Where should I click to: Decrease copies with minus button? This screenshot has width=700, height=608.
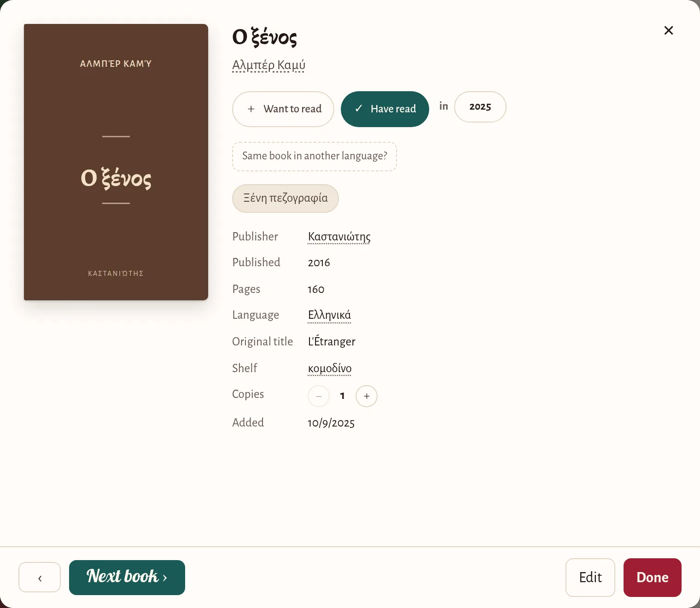click(x=319, y=396)
